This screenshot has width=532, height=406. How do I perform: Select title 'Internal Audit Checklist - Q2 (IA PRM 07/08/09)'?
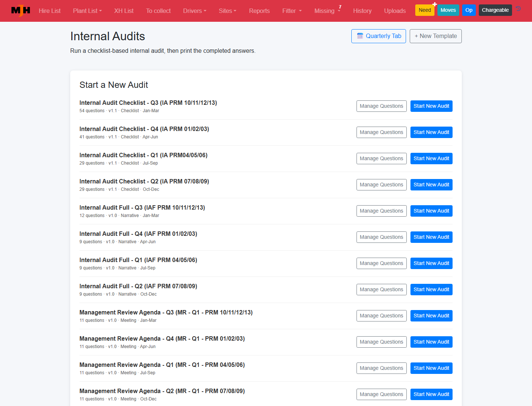(x=144, y=181)
